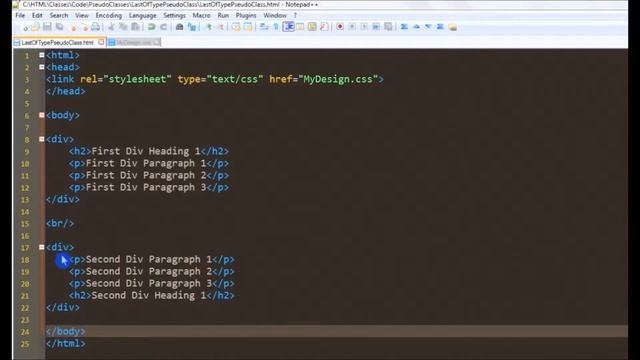The width and height of the screenshot is (640, 360).
Task: Click the closing </html> tag on line 25
Action: [x=66, y=343]
